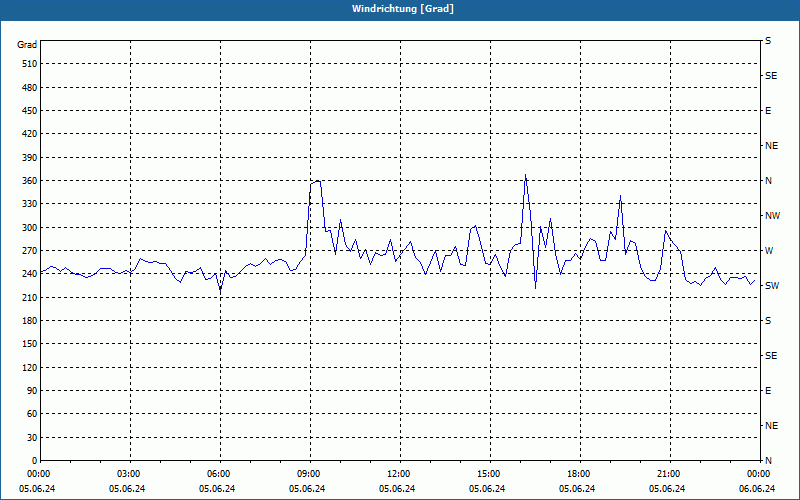800x500 pixels.
Task: Click the N compass label beside the 0 baseline
Action: [x=768, y=460]
